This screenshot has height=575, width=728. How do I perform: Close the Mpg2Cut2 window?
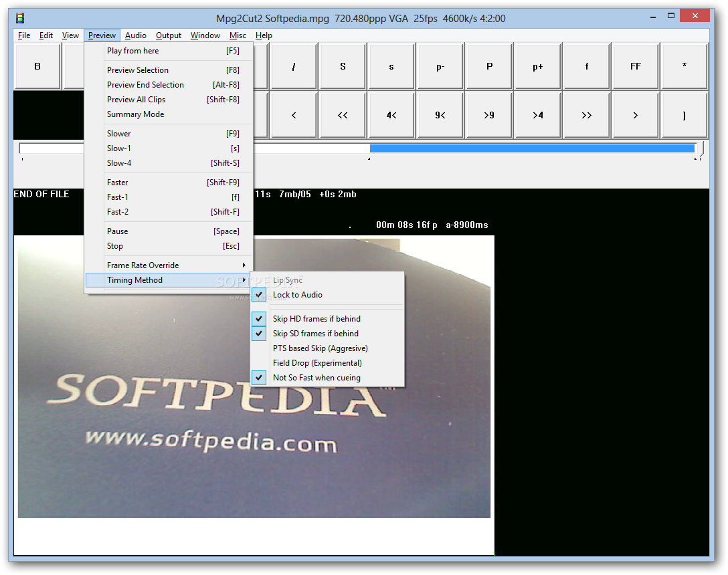point(695,16)
